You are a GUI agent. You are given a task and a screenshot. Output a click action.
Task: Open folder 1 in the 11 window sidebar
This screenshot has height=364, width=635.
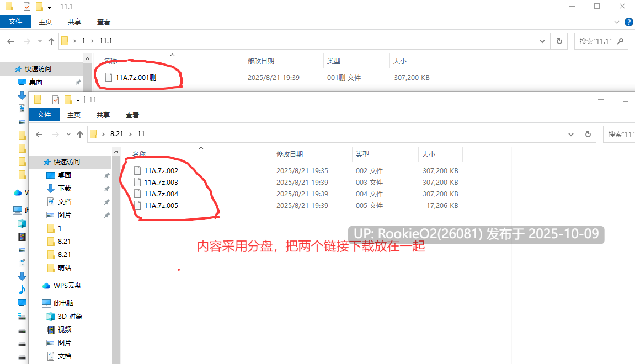tap(60, 228)
